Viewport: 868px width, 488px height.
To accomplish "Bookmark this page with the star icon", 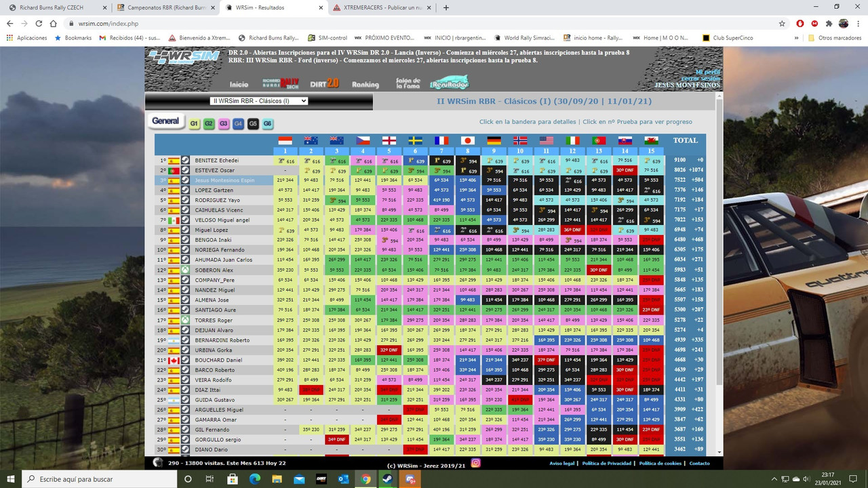I will [x=782, y=23].
